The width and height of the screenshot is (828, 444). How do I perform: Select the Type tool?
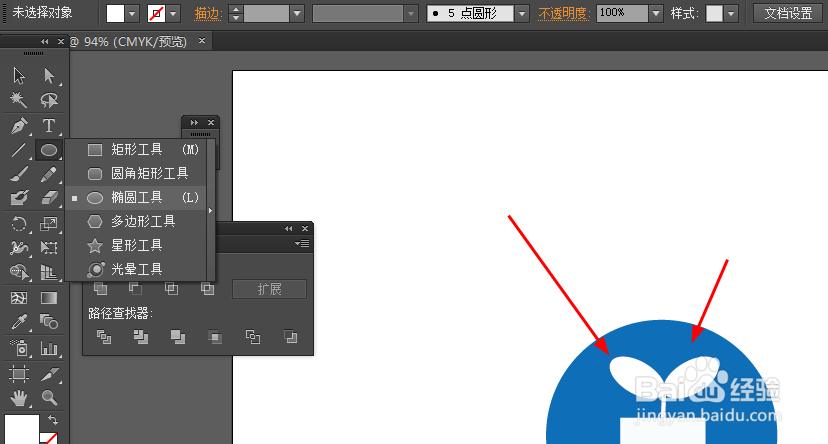click(x=49, y=126)
